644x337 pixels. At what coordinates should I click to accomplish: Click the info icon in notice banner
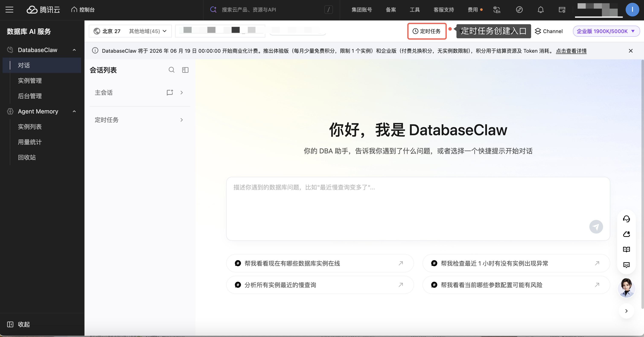pos(95,51)
